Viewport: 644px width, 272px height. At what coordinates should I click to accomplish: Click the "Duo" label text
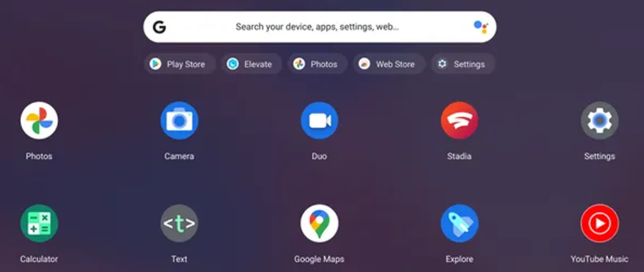tap(319, 156)
